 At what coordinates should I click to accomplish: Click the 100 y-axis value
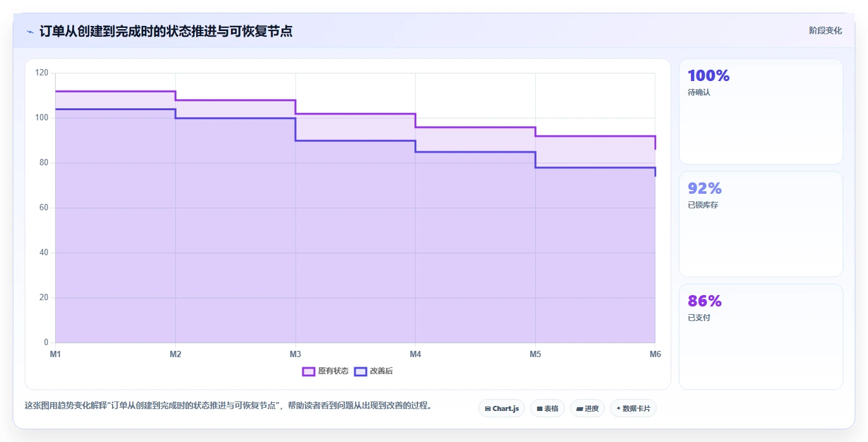point(42,118)
